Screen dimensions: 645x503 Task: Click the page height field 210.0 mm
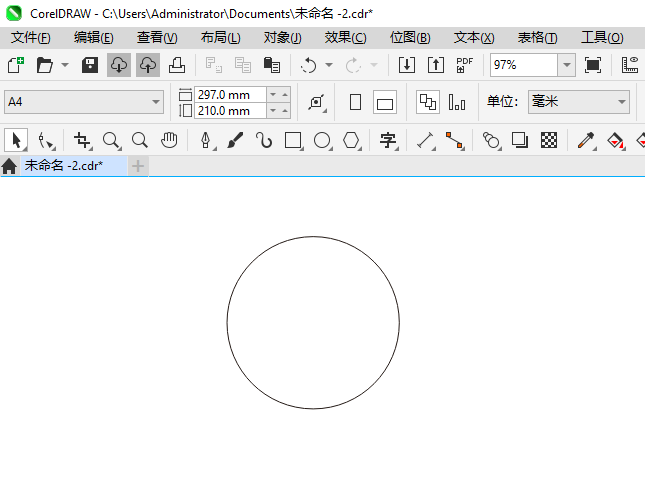[230, 111]
